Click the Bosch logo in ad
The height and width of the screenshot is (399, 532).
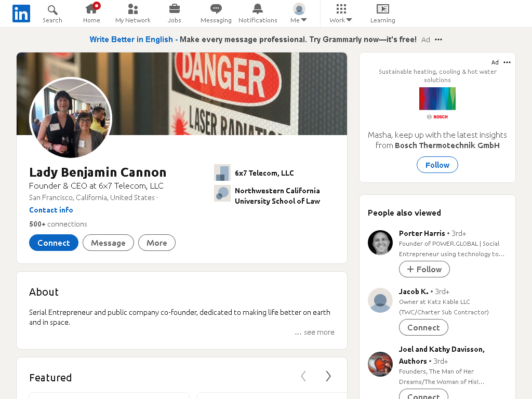[437, 117]
